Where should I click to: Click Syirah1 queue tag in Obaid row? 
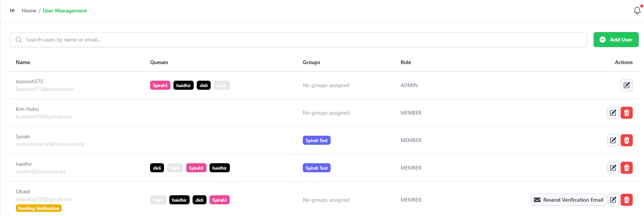pyautogui.click(x=220, y=200)
